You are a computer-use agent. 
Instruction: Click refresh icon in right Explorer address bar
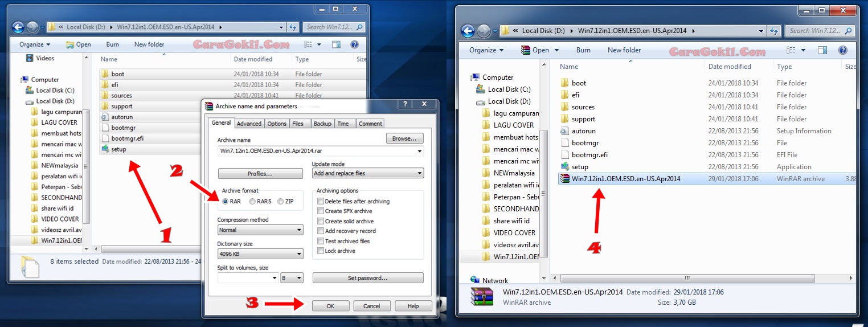(x=775, y=31)
